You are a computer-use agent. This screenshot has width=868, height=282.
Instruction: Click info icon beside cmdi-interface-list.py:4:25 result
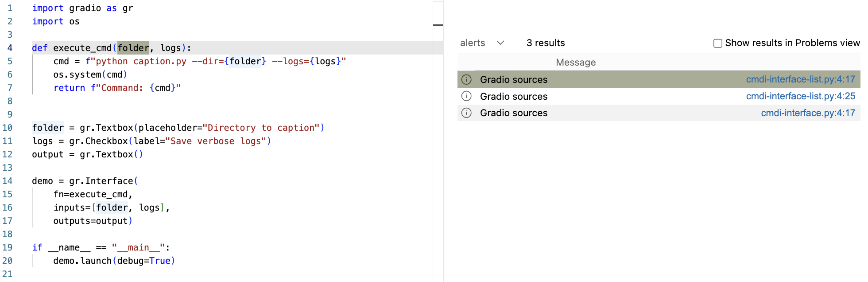tap(466, 96)
